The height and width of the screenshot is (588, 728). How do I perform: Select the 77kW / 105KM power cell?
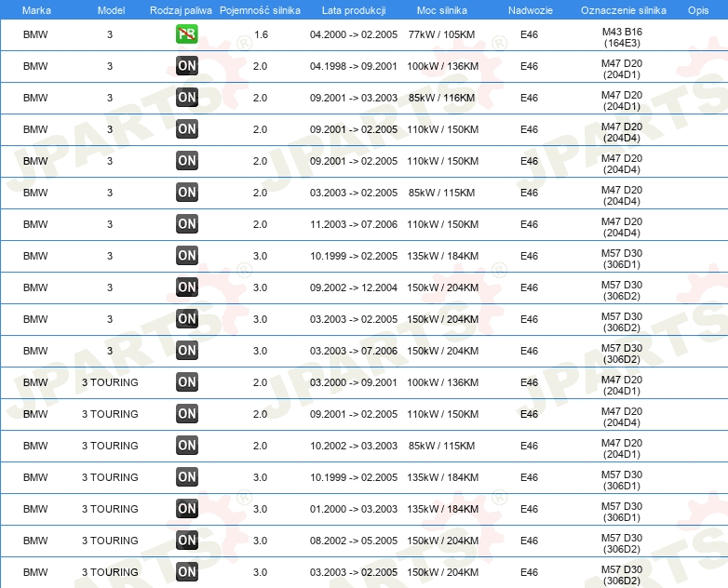[x=441, y=34]
